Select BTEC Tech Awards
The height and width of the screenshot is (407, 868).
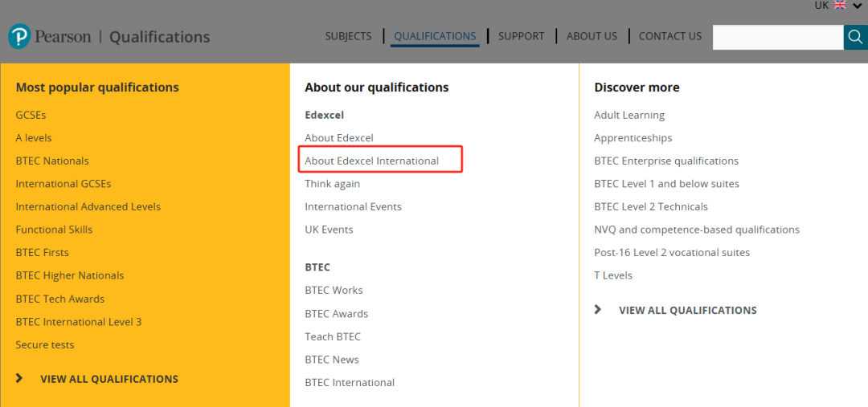pyautogui.click(x=59, y=299)
